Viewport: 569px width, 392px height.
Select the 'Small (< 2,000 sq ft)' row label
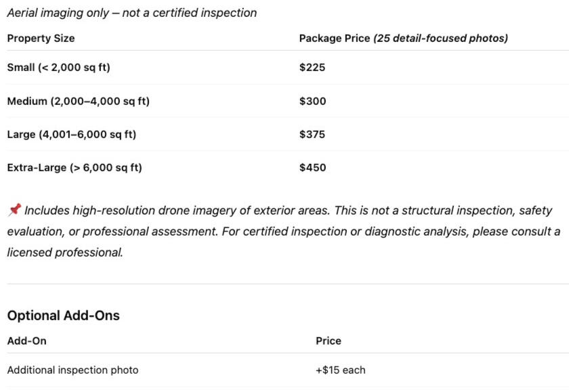[x=58, y=68]
